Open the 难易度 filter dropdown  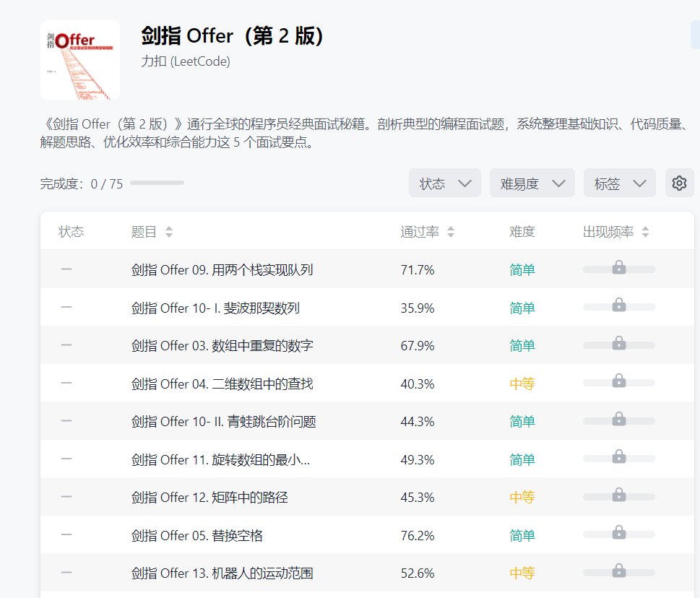click(x=532, y=183)
